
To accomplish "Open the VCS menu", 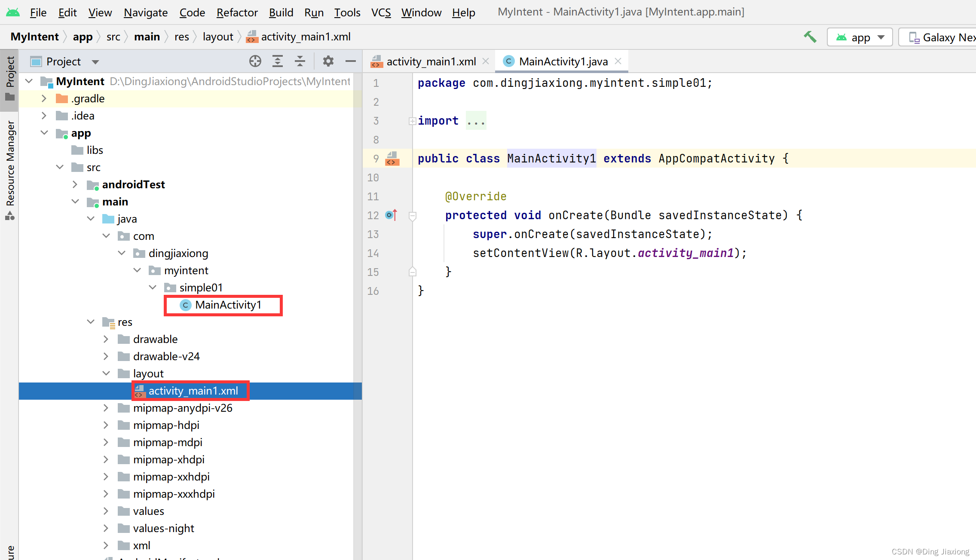I will 381,12.
